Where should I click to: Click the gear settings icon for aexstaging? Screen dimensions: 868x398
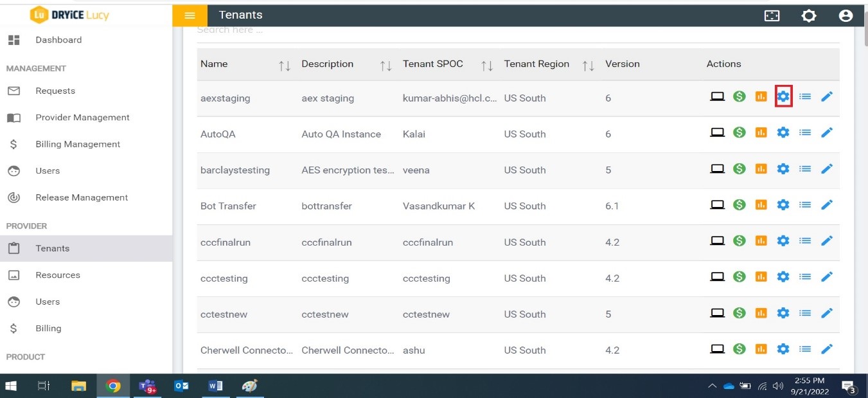[x=783, y=96]
